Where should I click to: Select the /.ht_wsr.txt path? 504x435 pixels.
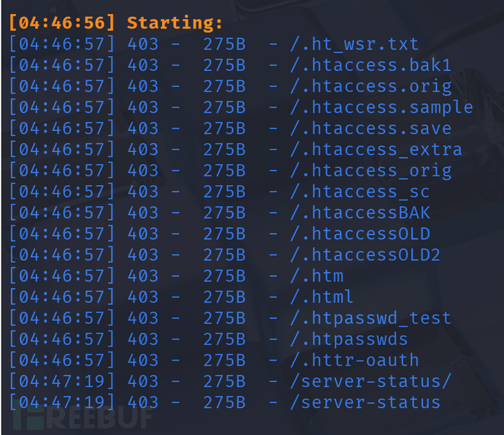point(355,45)
